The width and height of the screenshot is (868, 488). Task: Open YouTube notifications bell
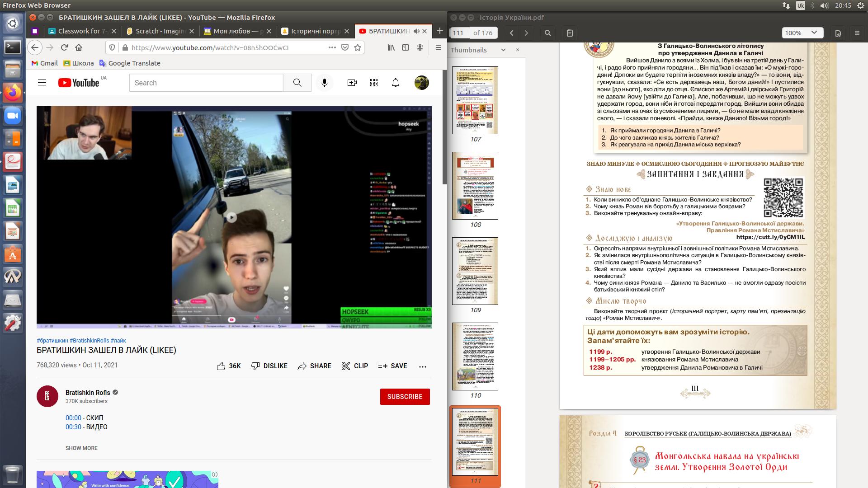click(396, 83)
